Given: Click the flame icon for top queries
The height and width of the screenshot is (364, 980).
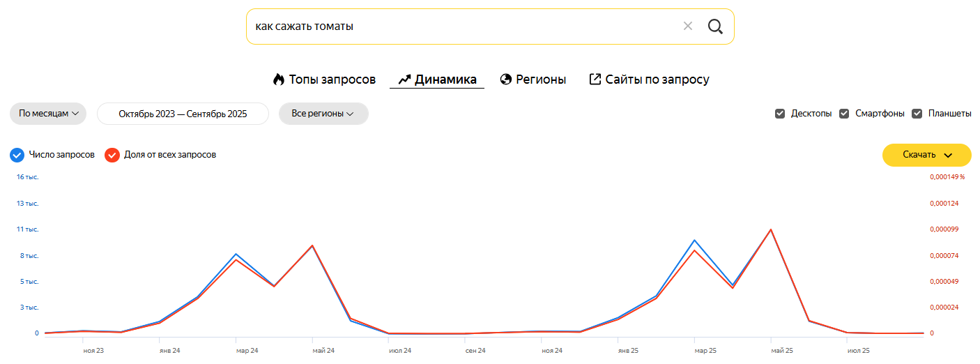Looking at the screenshot, I should click(x=279, y=79).
